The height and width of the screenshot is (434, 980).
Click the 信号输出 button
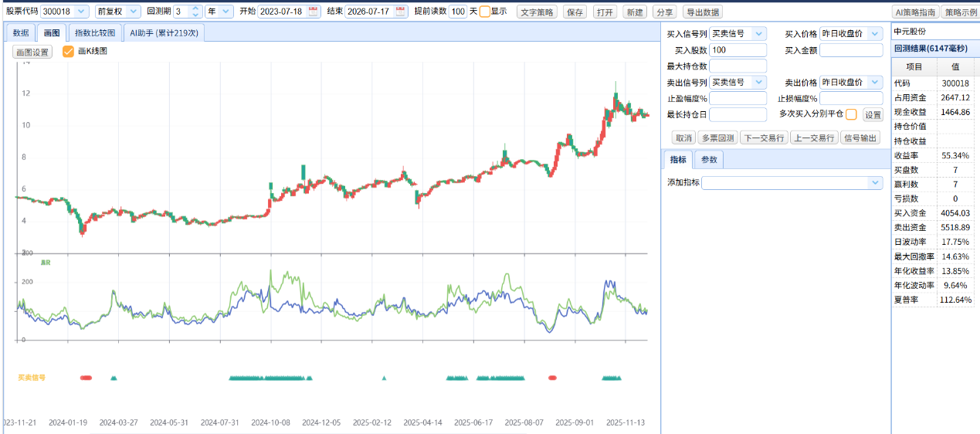[861, 138]
